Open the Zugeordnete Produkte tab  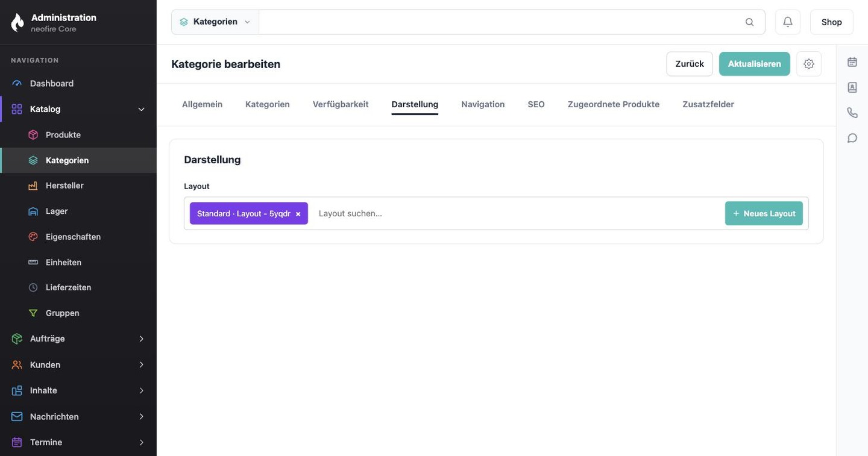(614, 104)
